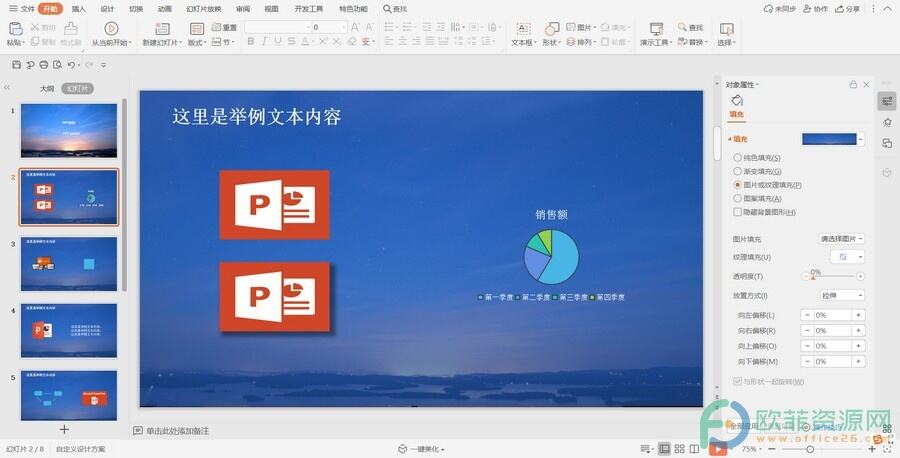This screenshot has width=900, height=458.
Task: Open the Animation (动画) tab
Action: tap(165, 9)
